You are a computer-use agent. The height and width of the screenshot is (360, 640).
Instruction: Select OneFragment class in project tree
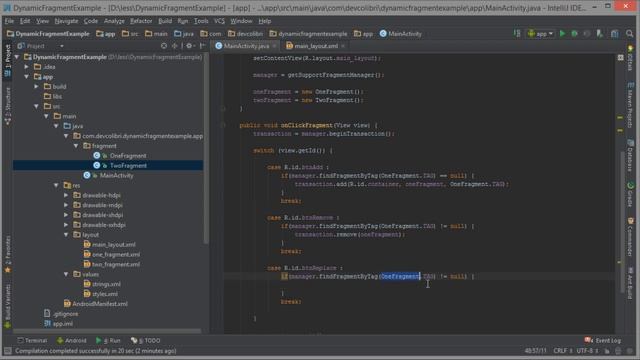tap(120, 156)
